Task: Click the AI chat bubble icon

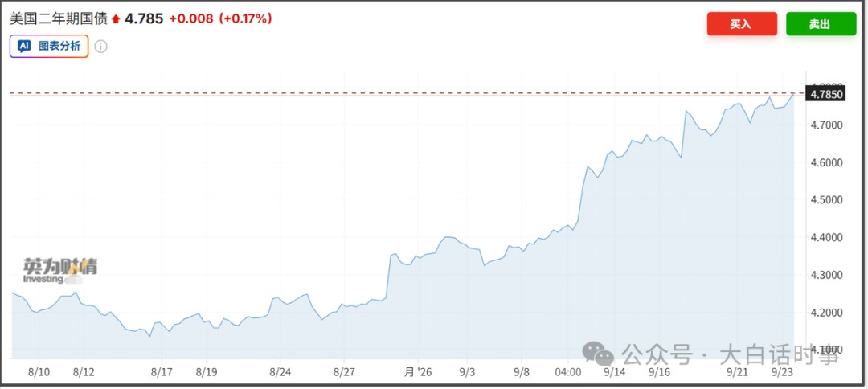Action: coord(24,47)
